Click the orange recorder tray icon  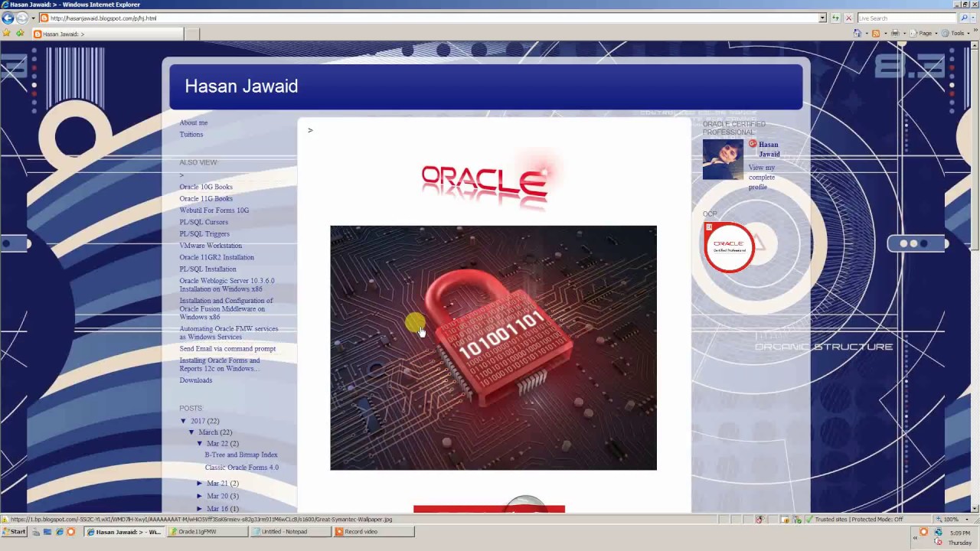923,532
